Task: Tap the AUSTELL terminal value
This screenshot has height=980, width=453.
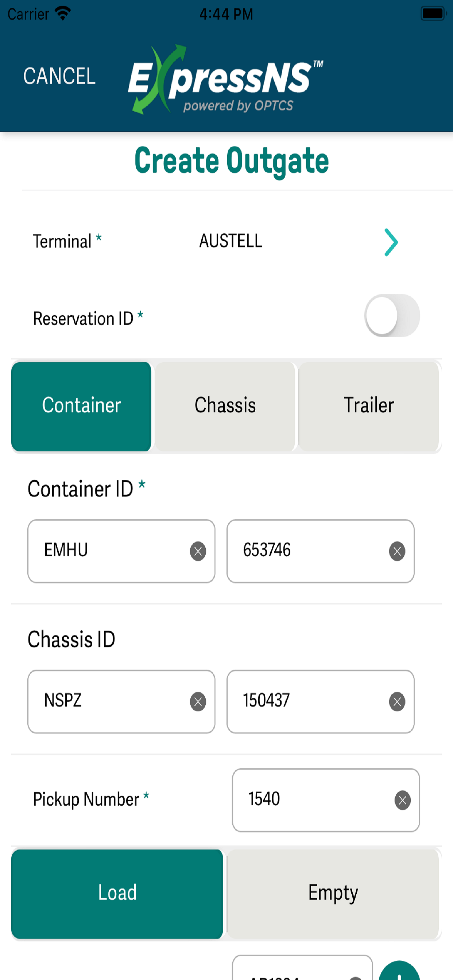Action: point(231,241)
